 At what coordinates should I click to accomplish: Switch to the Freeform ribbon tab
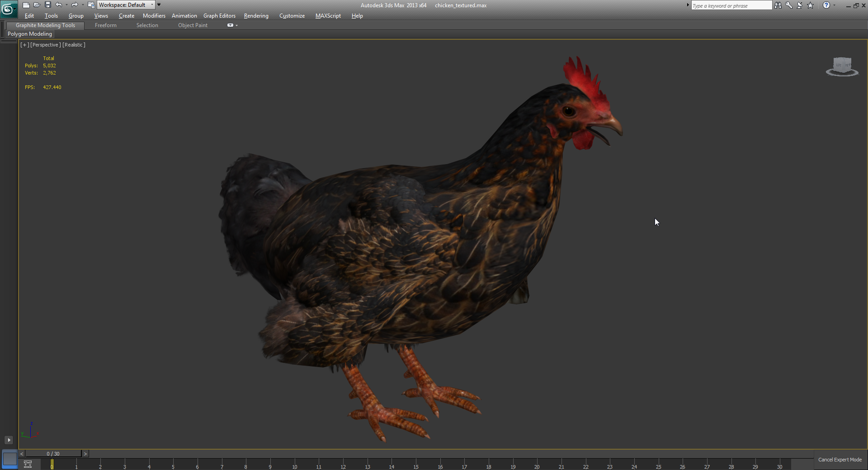coord(105,25)
